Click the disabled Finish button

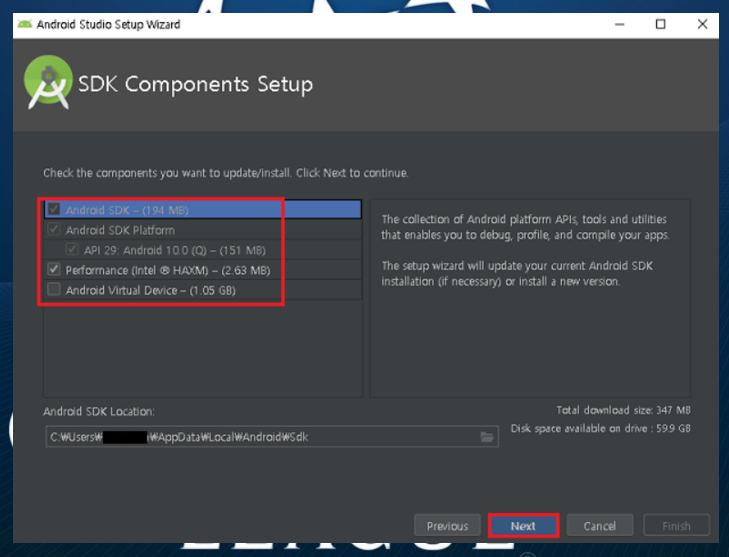pyautogui.click(x=676, y=526)
